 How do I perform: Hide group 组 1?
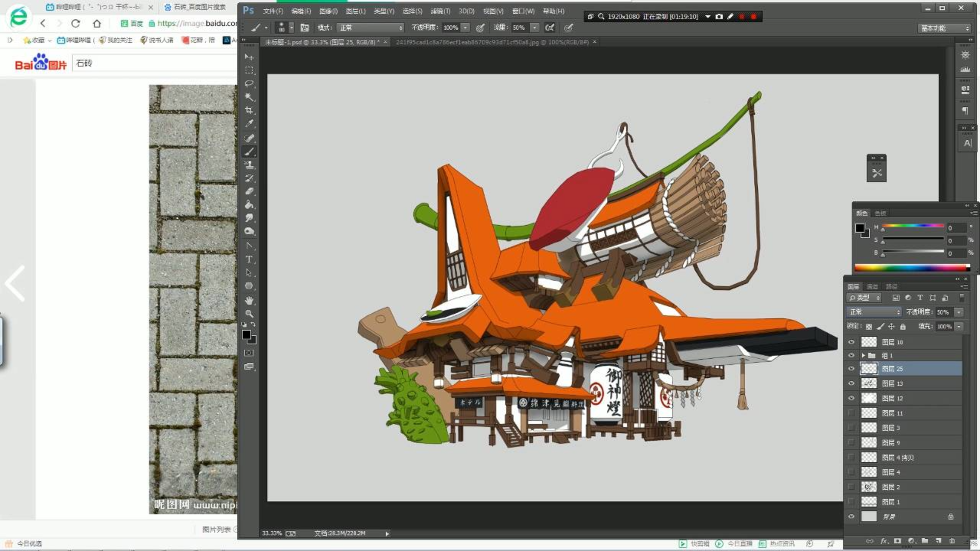click(x=851, y=356)
